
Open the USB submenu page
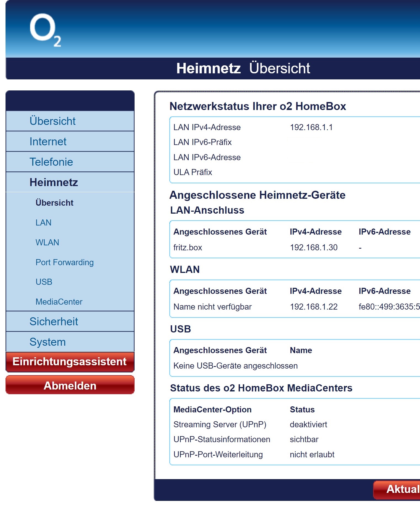44,282
